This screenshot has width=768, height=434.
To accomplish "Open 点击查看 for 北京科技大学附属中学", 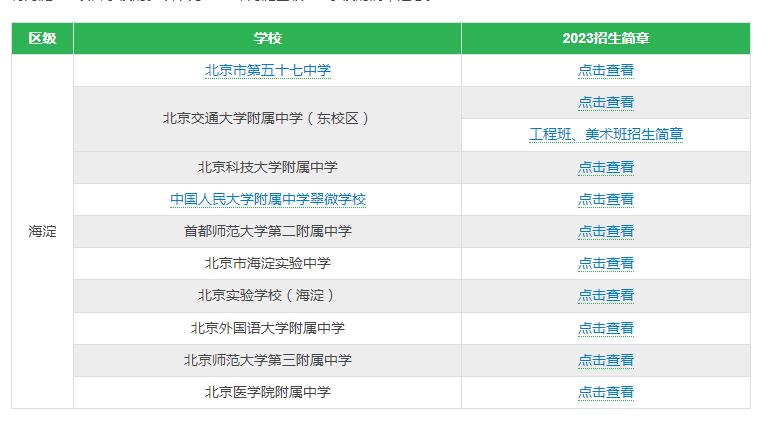I will click(605, 168).
